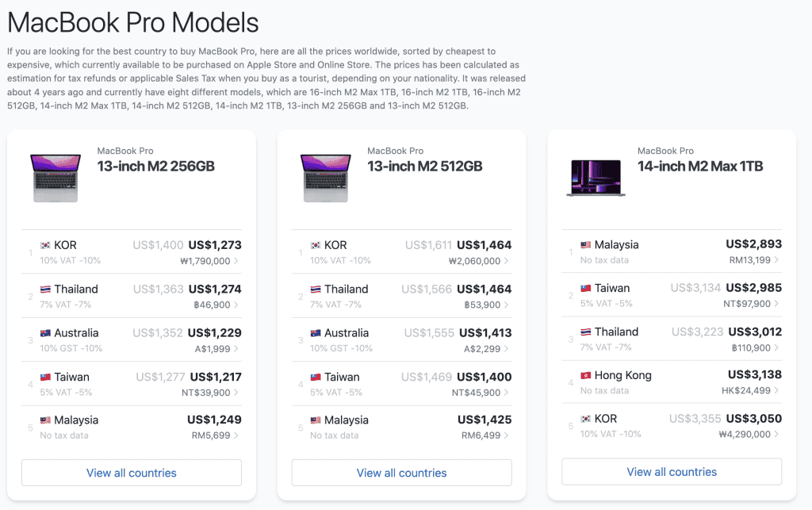
Task: Click the Hong Kong flag icon
Action: [x=586, y=375]
